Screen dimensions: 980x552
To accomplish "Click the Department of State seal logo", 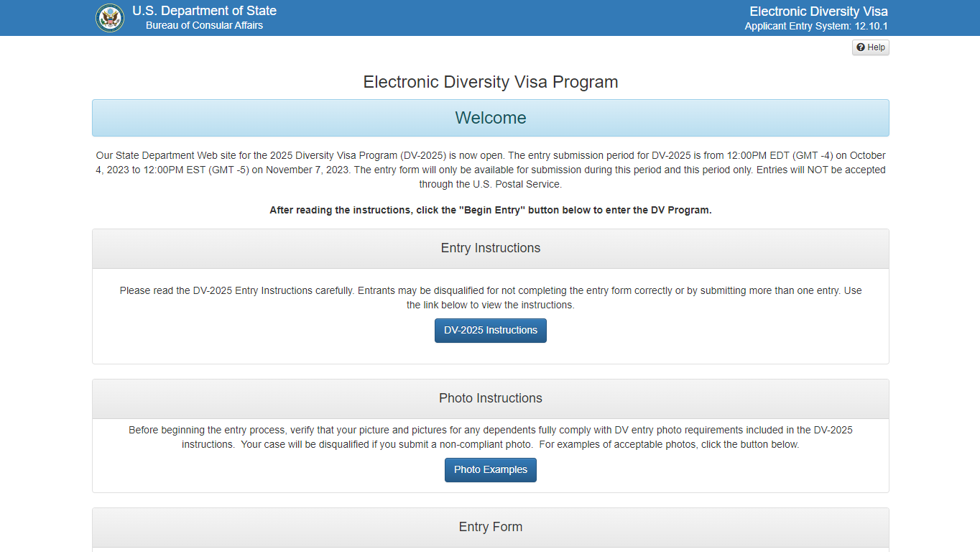I will pyautogui.click(x=110, y=18).
